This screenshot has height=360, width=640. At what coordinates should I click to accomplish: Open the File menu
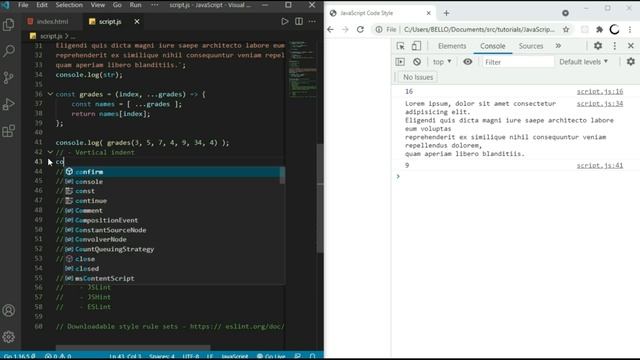coord(23,5)
